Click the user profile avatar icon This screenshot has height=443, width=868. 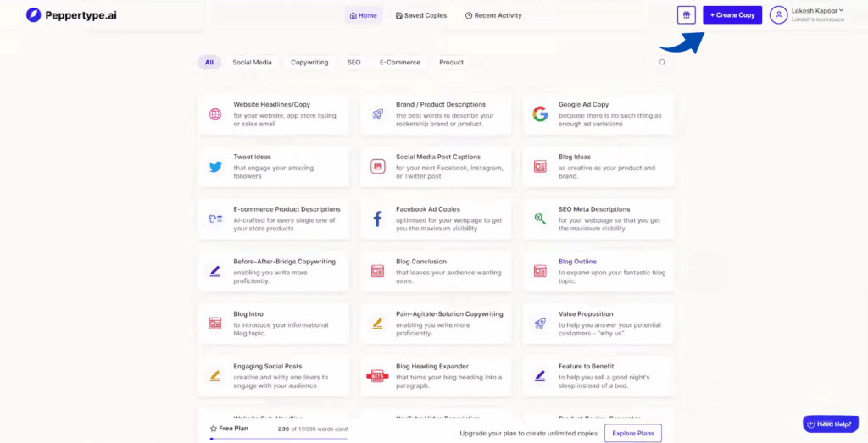pyautogui.click(x=778, y=15)
